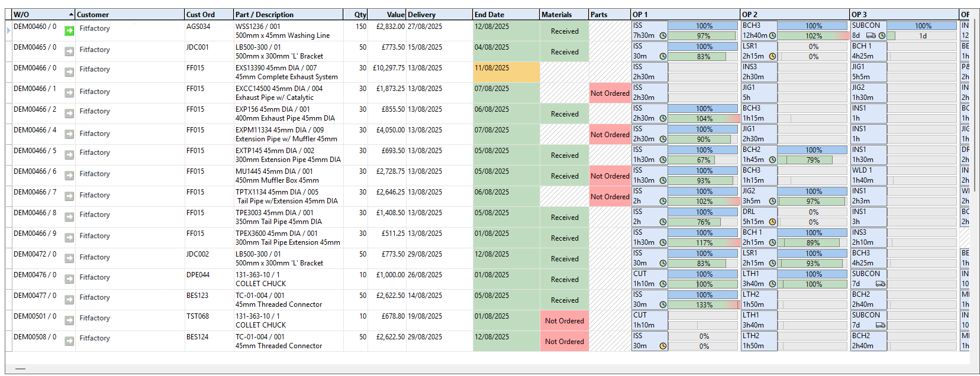Click the Delivery column header
980x376 pixels.
coord(439,14)
